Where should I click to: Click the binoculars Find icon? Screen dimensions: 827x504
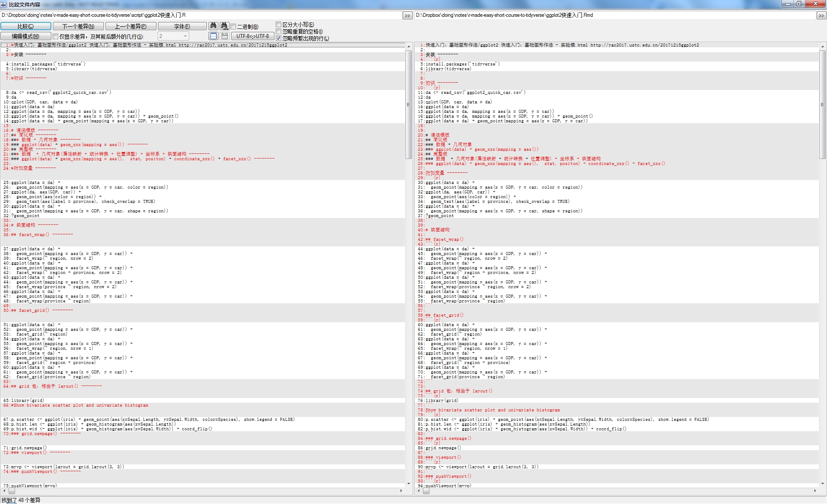(213, 26)
